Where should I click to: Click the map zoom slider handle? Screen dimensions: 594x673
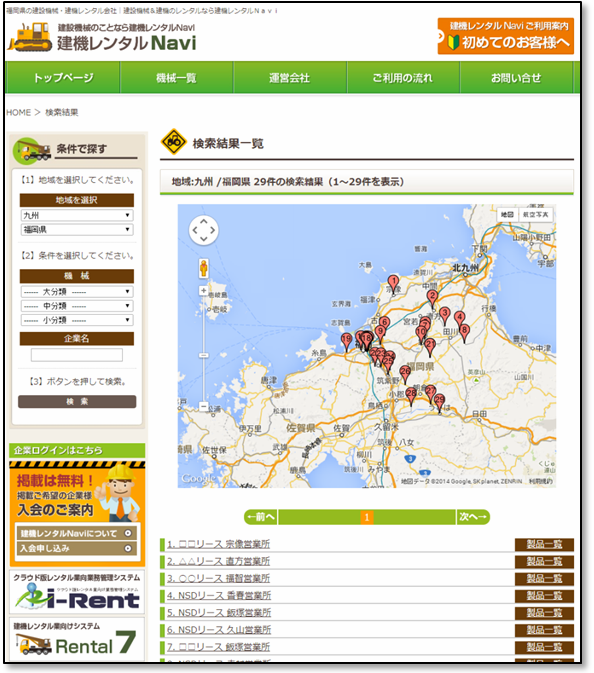[x=203, y=355]
